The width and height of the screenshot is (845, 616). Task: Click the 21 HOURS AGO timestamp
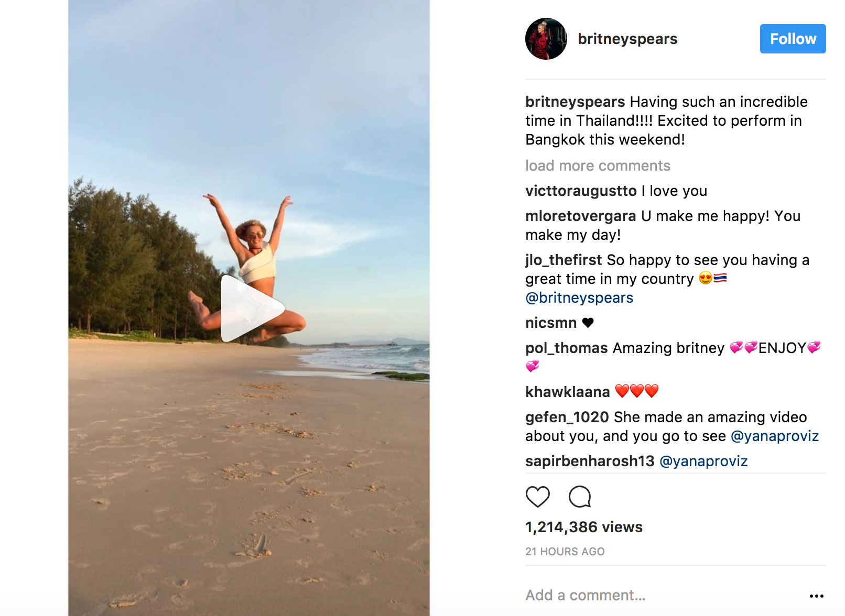point(565,552)
